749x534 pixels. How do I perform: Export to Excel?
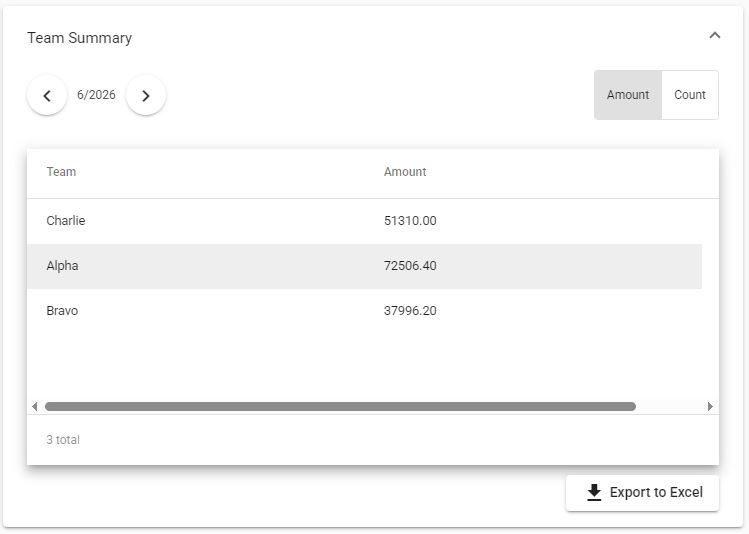pyautogui.click(x=642, y=492)
